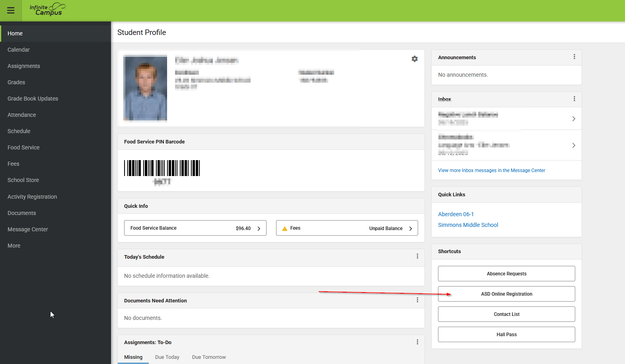625x364 pixels.
Task: Click the Fees Unpaid Balance label
Action: [x=386, y=228]
